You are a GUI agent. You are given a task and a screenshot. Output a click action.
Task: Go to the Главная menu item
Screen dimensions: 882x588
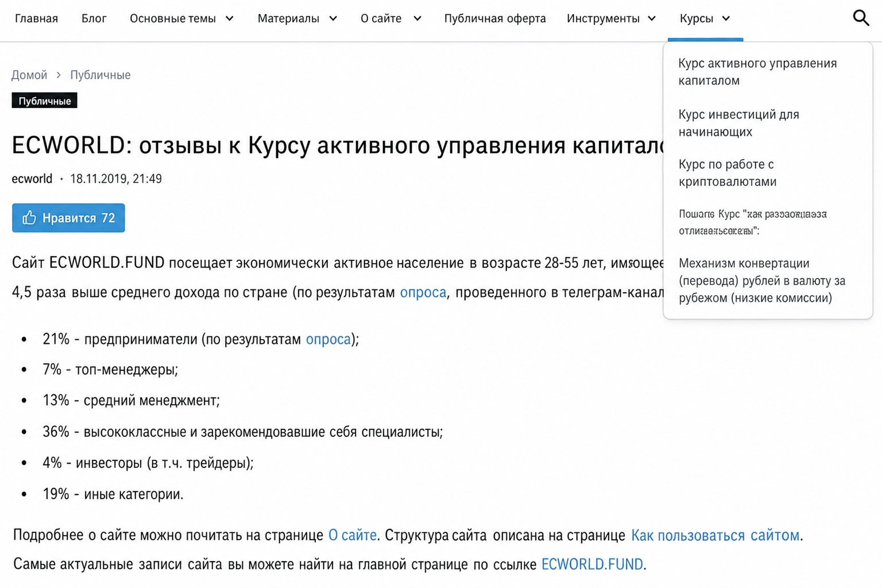[x=36, y=18]
